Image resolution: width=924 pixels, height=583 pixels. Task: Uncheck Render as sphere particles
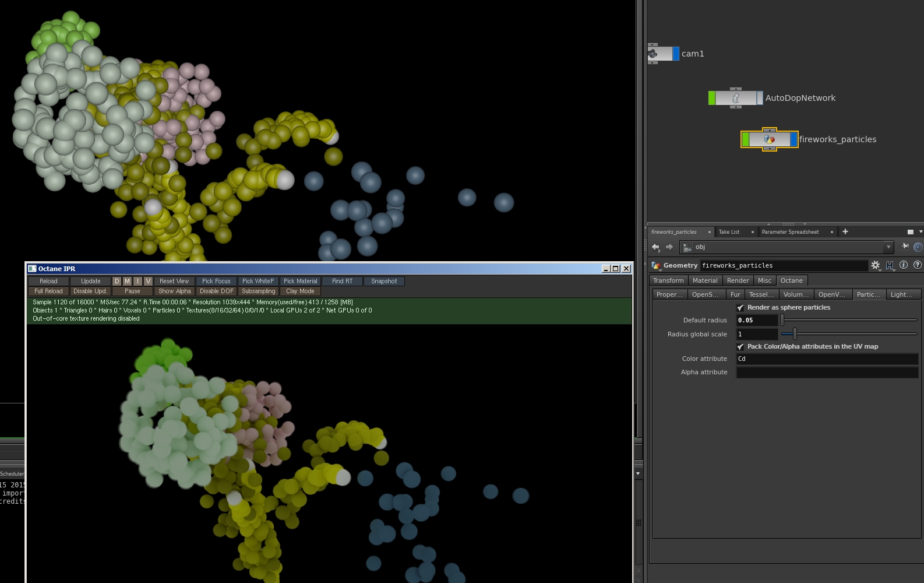pos(740,307)
